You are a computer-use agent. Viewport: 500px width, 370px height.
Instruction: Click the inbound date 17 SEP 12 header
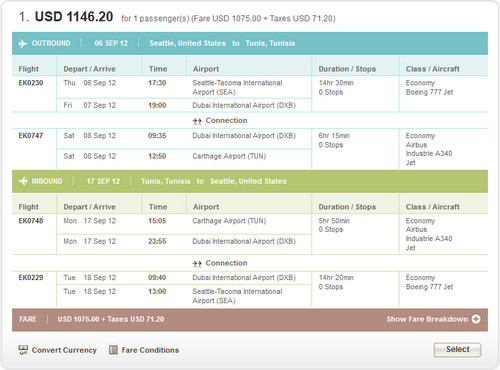pos(103,181)
